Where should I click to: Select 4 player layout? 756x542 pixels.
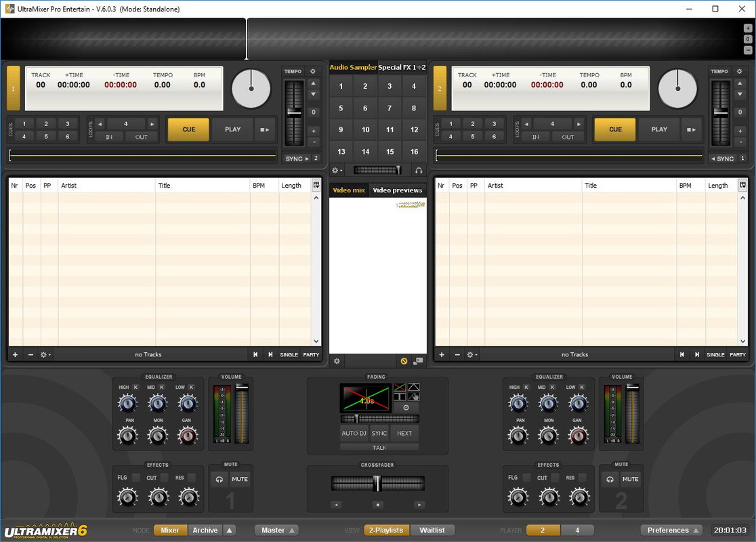(x=577, y=530)
